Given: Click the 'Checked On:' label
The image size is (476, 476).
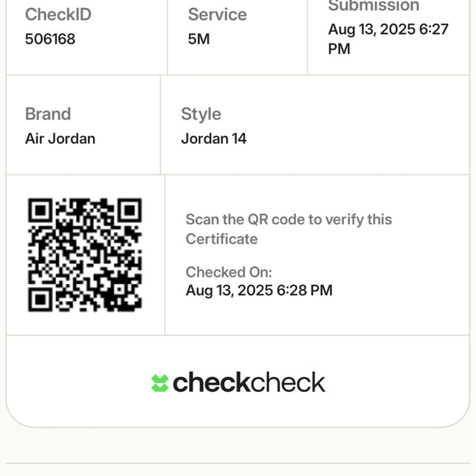Looking at the screenshot, I should (x=229, y=272).
